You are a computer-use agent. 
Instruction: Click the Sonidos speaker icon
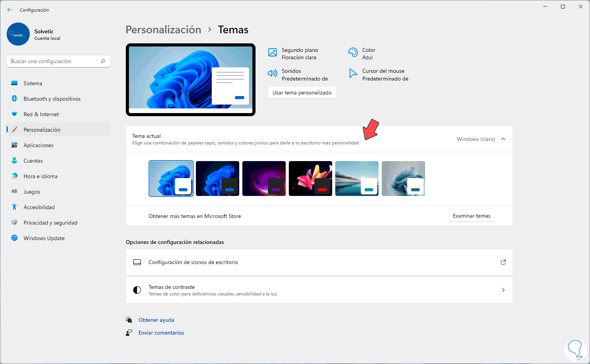[273, 73]
